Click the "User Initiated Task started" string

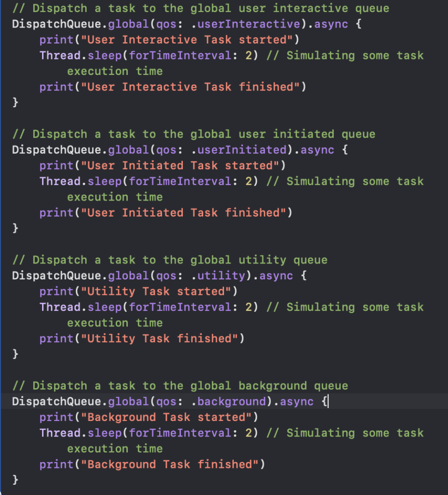click(180, 165)
